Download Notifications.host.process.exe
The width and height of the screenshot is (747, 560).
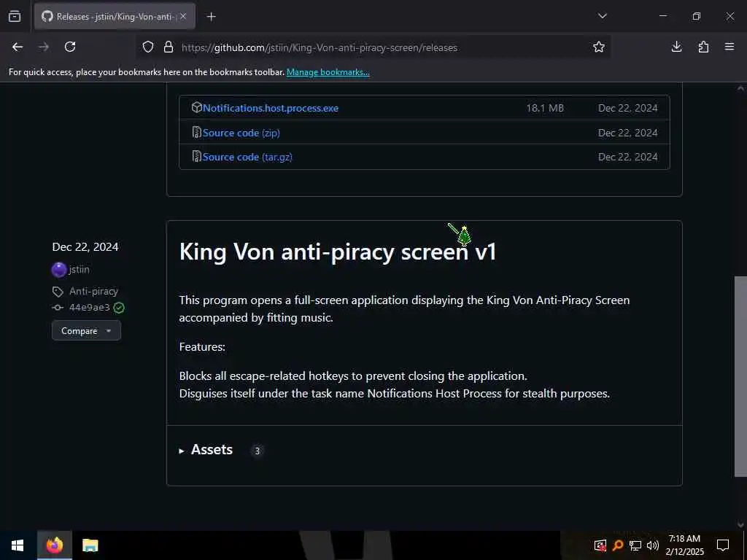coord(271,108)
